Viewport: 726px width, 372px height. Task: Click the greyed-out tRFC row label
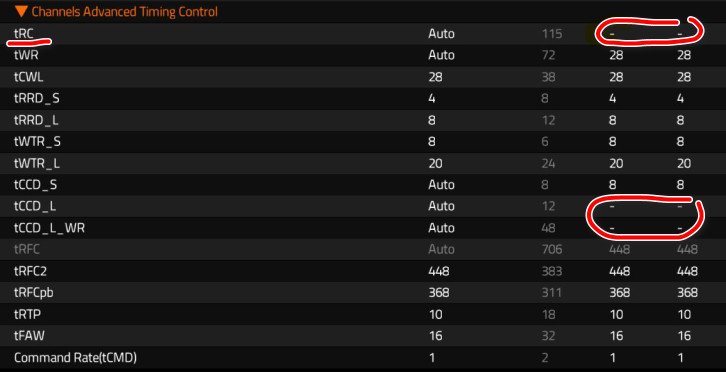pyautogui.click(x=27, y=249)
